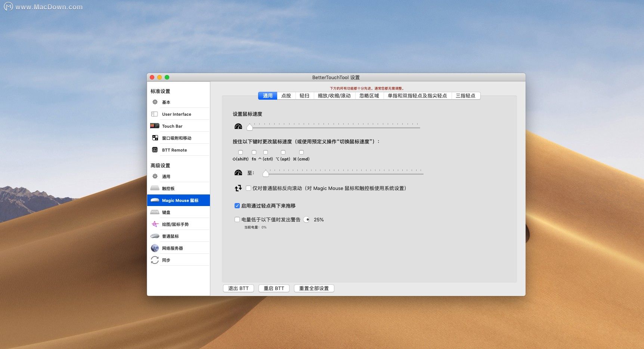Screen dimensions: 644x349
Task: Open the 三指轻点 tab
Action: (465, 96)
